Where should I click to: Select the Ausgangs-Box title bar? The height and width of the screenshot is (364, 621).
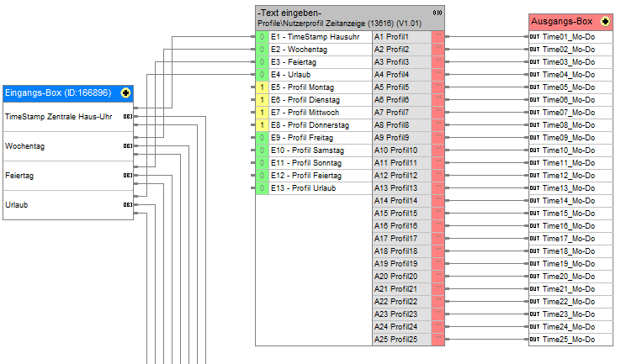[561, 22]
